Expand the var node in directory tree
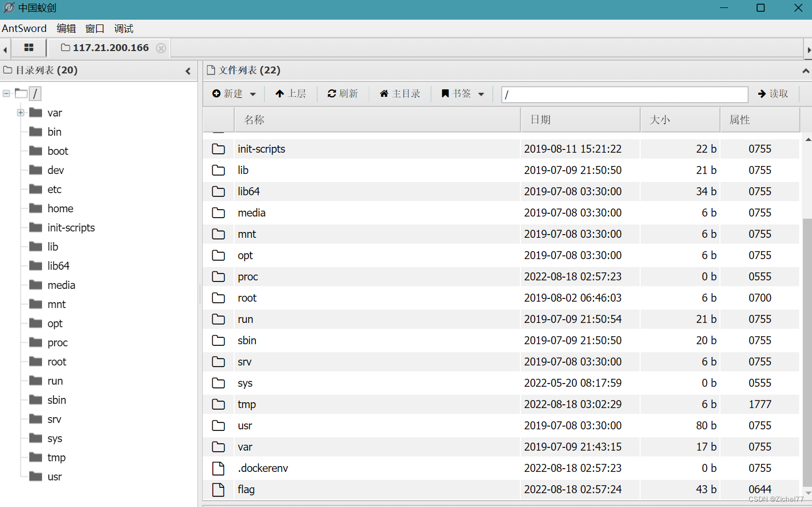Screen dimensions: 812x507 [20, 112]
